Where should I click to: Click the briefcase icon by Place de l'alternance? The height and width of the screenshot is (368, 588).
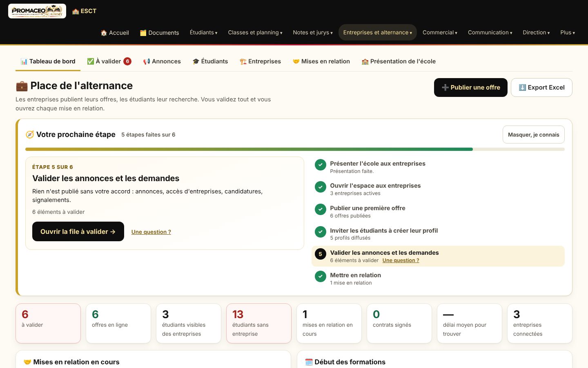tap(22, 86)
